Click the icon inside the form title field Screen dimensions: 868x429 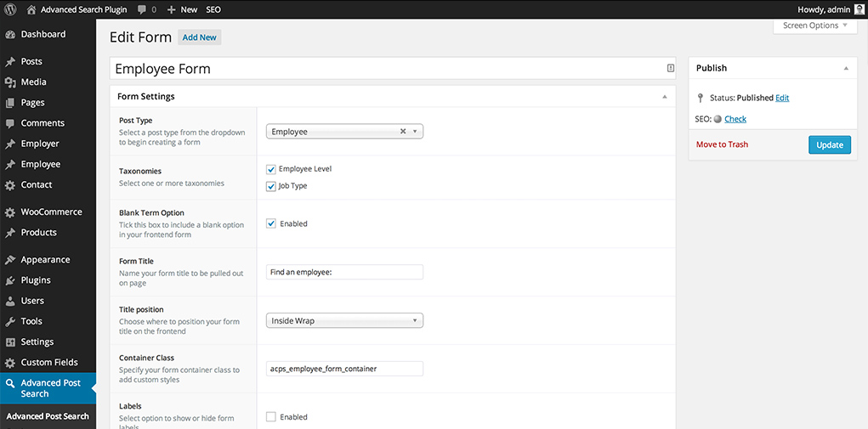[671, 68]
